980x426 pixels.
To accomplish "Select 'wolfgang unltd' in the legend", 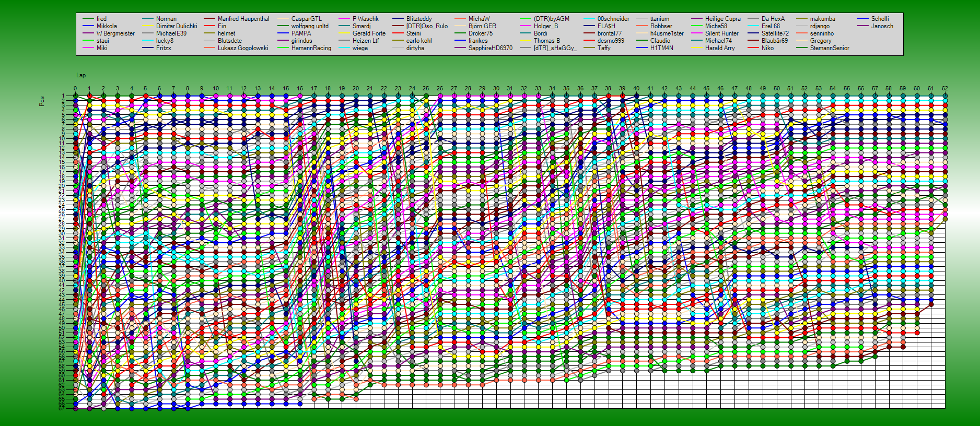I will (310, 26).
